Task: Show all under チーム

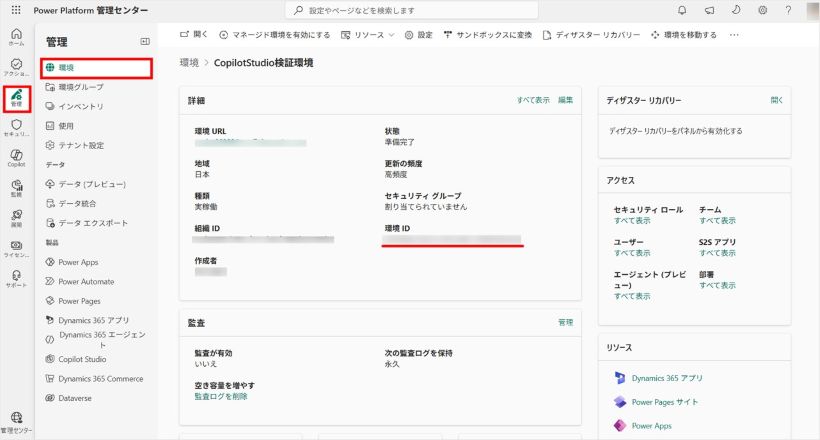Action: point(717,220)
